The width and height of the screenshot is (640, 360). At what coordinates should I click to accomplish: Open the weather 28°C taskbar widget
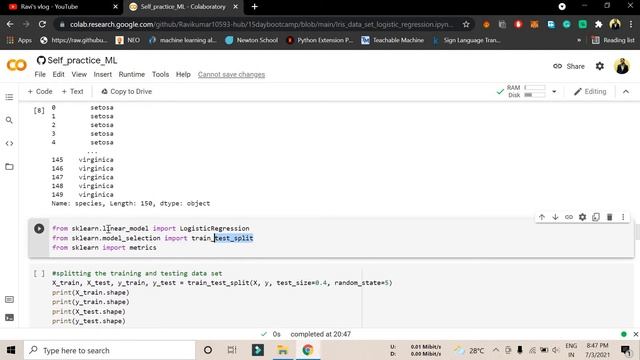(x=469, y=350)
